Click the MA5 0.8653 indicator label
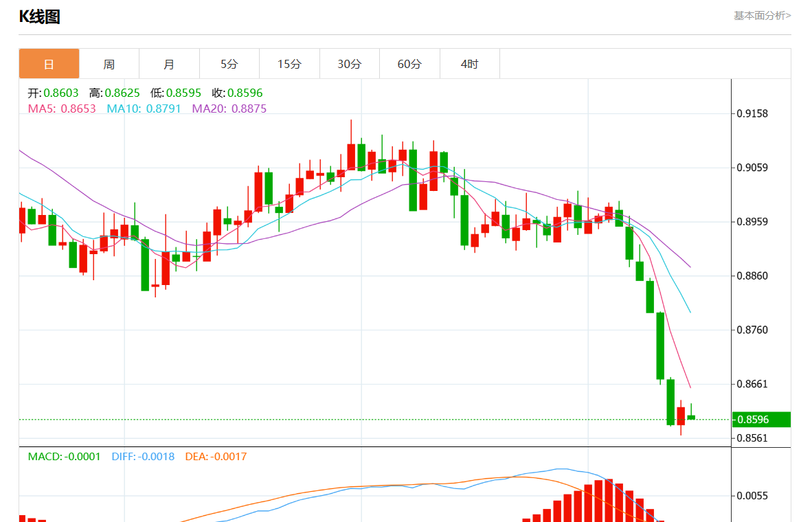The width and height of the screenshot is (812, 522). (62, 109)
